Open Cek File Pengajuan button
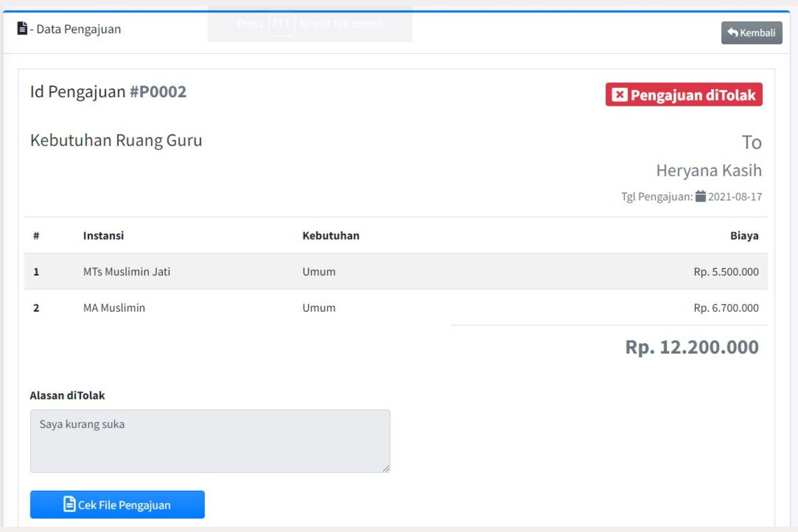Image resolution: width=798 pixels, height=532 pixels. click(117, 505)
